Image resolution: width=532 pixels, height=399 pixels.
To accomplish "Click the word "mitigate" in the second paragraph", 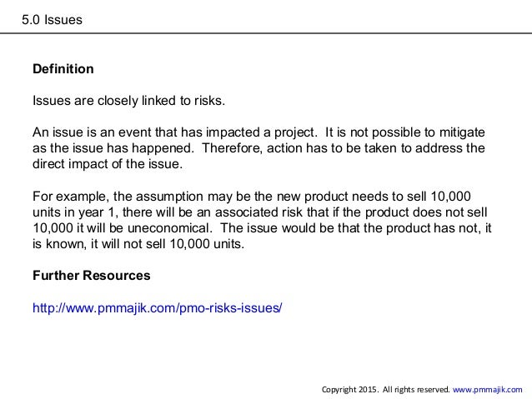I will (x=460, y=133).
